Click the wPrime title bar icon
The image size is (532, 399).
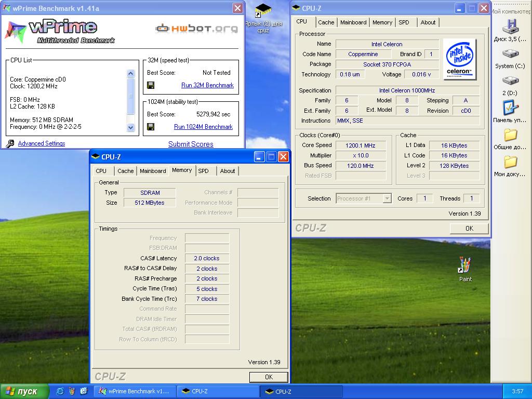[6, 8]
